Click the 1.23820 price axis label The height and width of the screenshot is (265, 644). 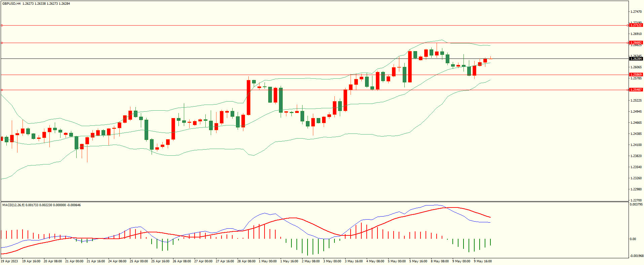pyautogui.click(x=636, y=156)
